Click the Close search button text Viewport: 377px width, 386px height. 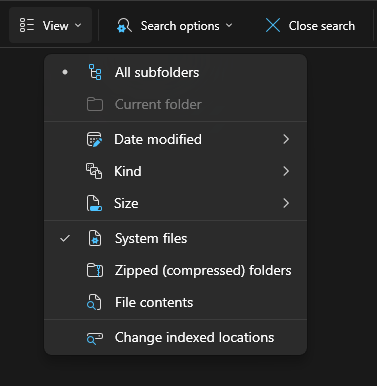(322, 26)
